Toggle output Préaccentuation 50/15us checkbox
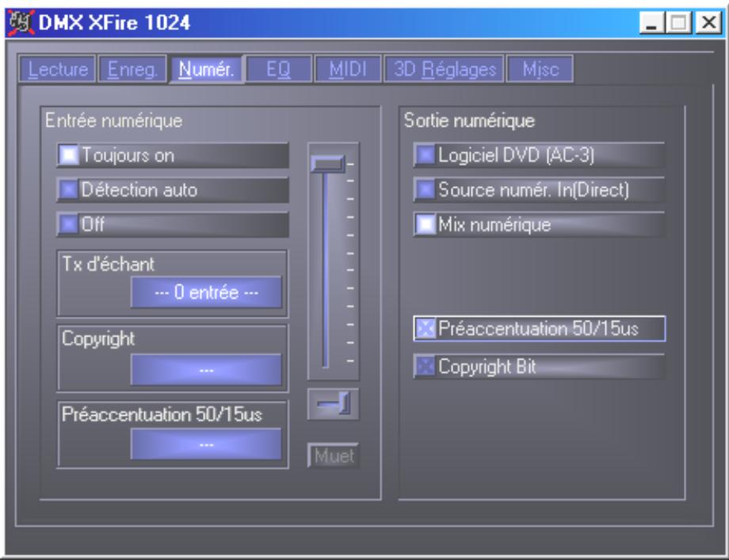 click(x=539, y=329)
